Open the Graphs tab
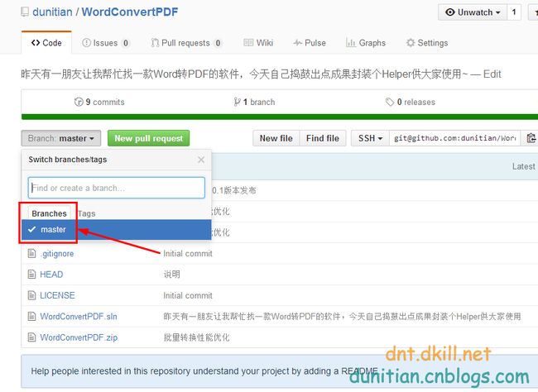 click(366, 43)
